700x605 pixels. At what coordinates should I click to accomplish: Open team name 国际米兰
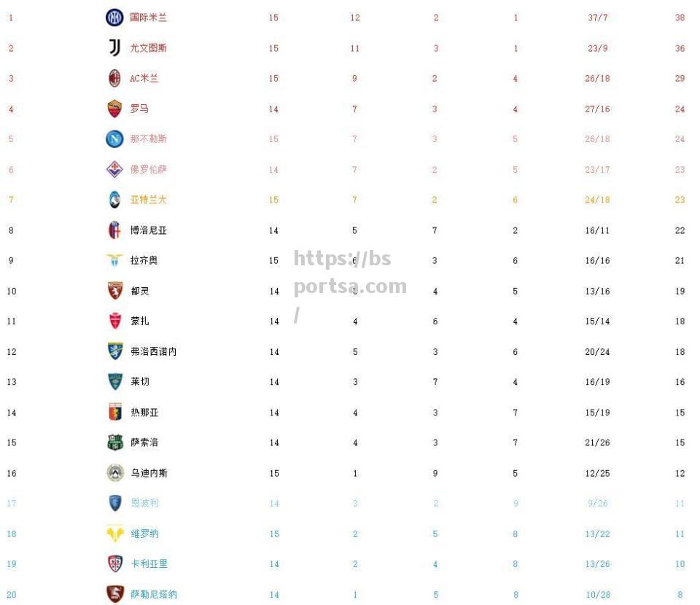[148, 17]
